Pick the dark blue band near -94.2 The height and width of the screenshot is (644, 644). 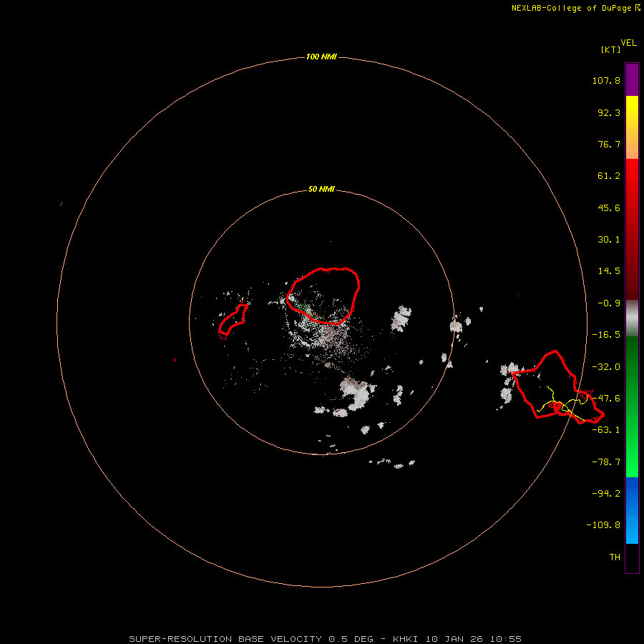point(632,493)
